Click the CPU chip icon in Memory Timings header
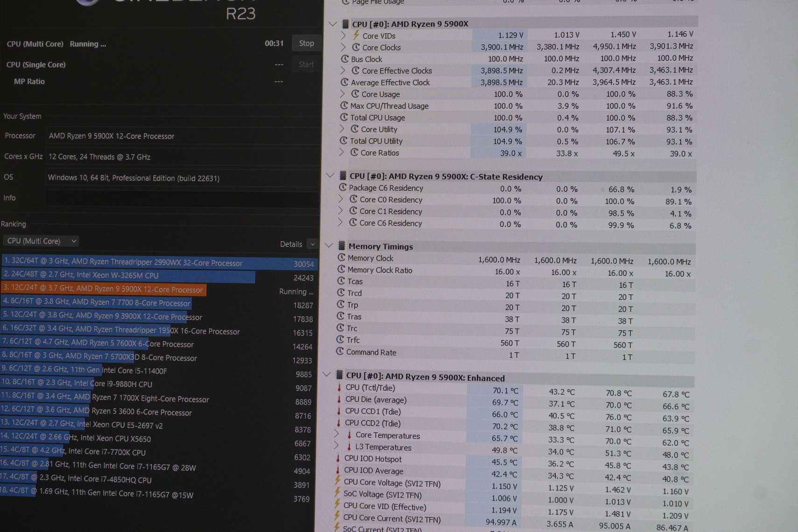Screen dimensions: 798x532 (342, 245)
